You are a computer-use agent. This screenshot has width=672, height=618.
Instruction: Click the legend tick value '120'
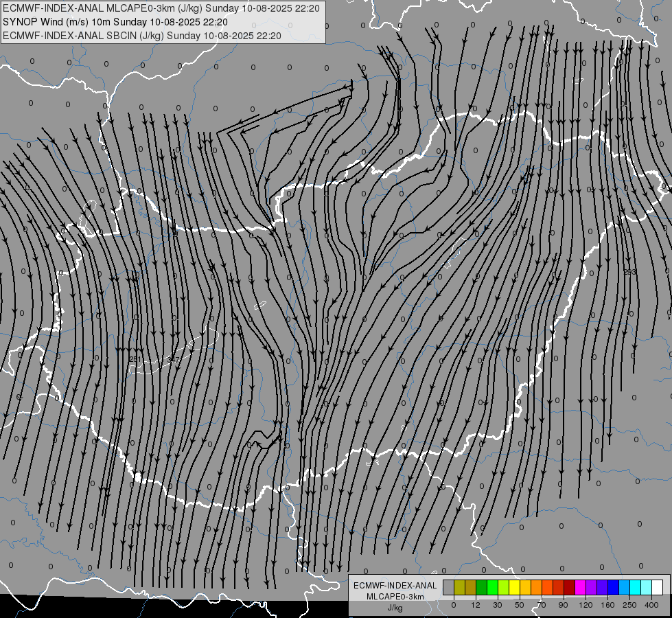click(586, 605)
